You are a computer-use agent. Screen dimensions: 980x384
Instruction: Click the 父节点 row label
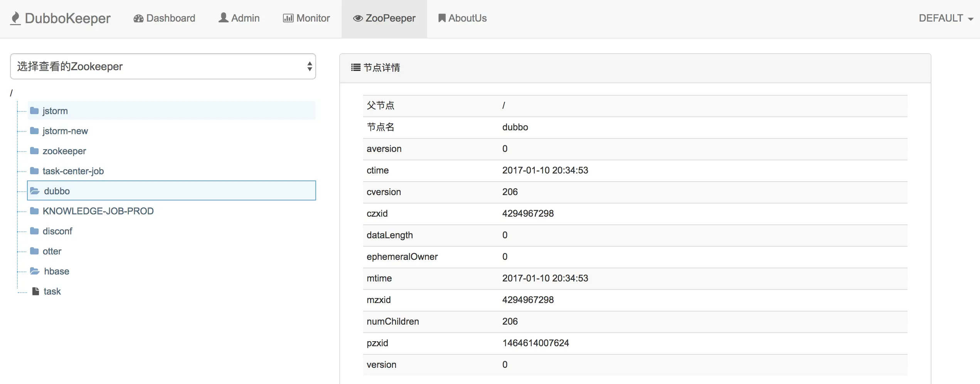381,105
